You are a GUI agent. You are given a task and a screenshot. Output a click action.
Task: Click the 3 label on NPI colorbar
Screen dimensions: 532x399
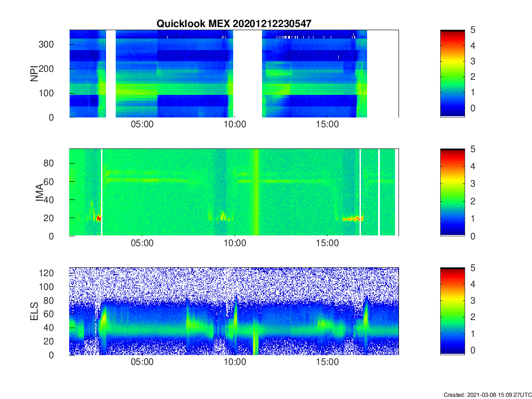(x=472, y=61)
